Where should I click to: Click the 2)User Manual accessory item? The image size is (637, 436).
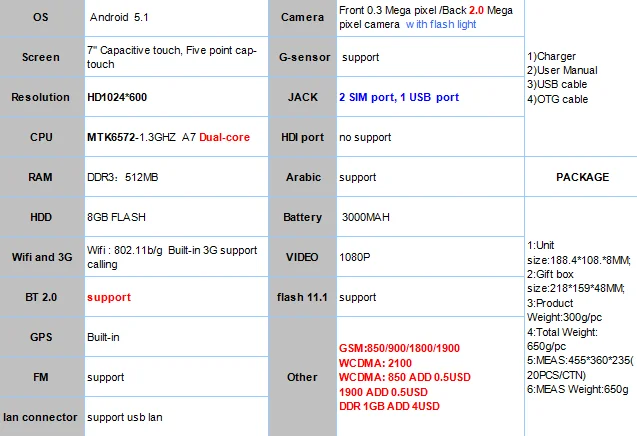coord(562,70)
